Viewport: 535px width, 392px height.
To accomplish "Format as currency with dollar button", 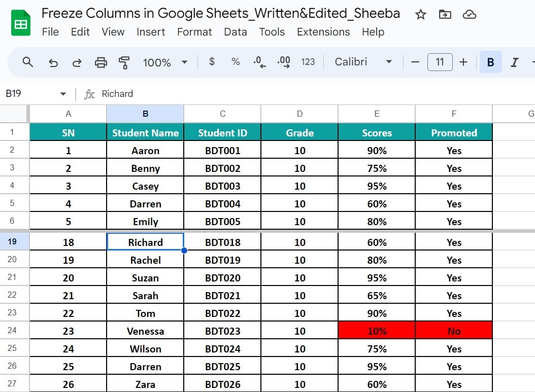I will point(212,62).
